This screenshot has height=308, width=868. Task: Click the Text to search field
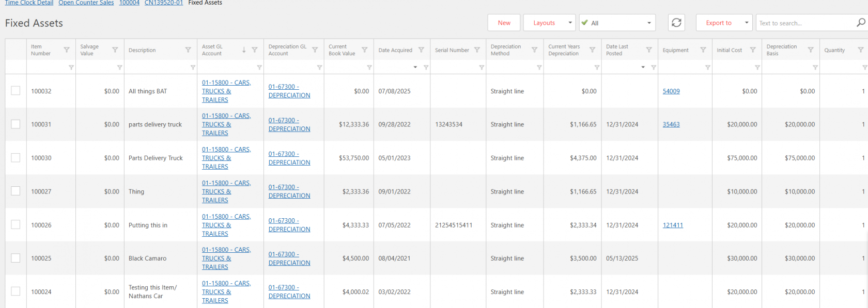pos(806,23)
